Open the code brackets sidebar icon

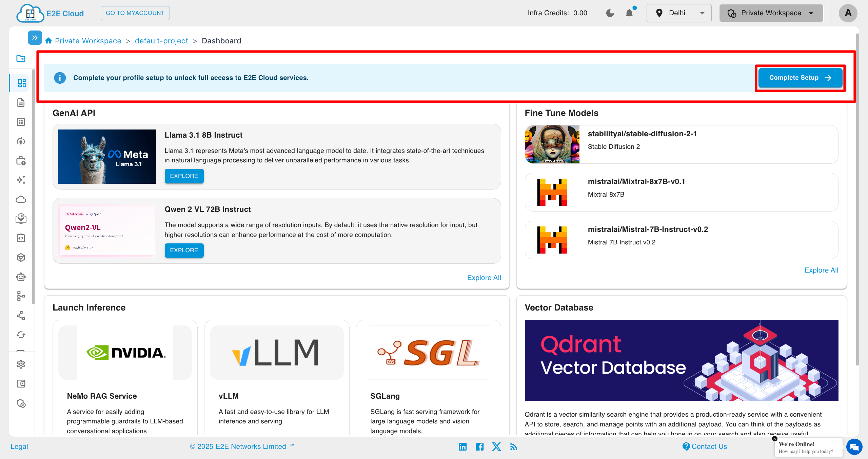(x=21, y=238)
